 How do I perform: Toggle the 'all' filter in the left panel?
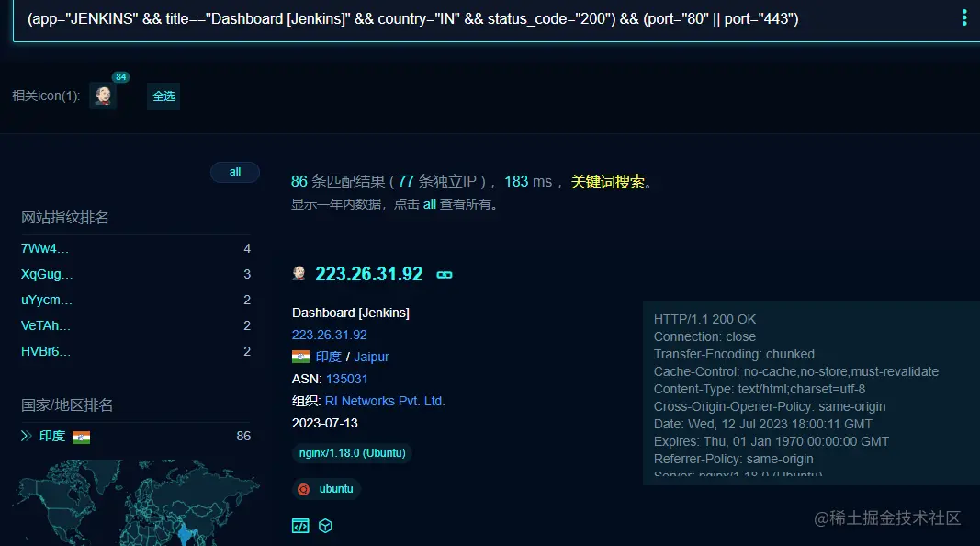coord(234,171)
